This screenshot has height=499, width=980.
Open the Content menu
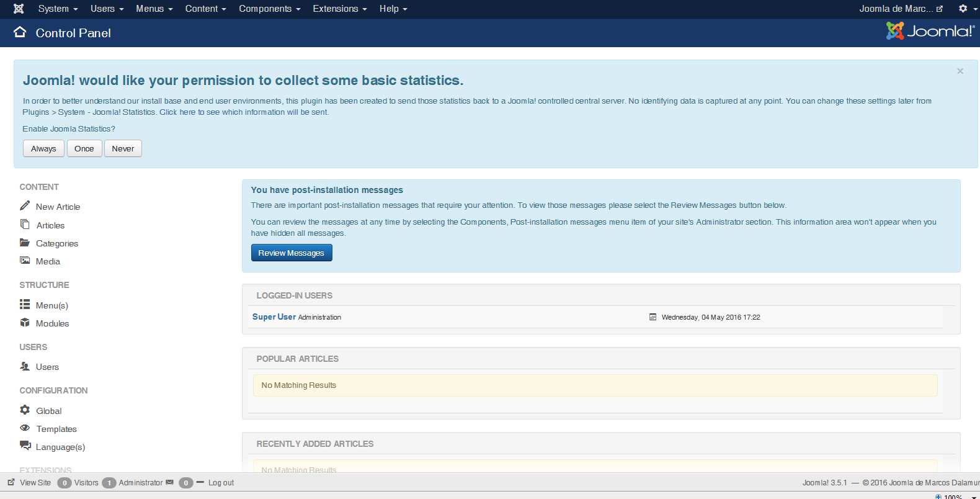pos(205,9)
